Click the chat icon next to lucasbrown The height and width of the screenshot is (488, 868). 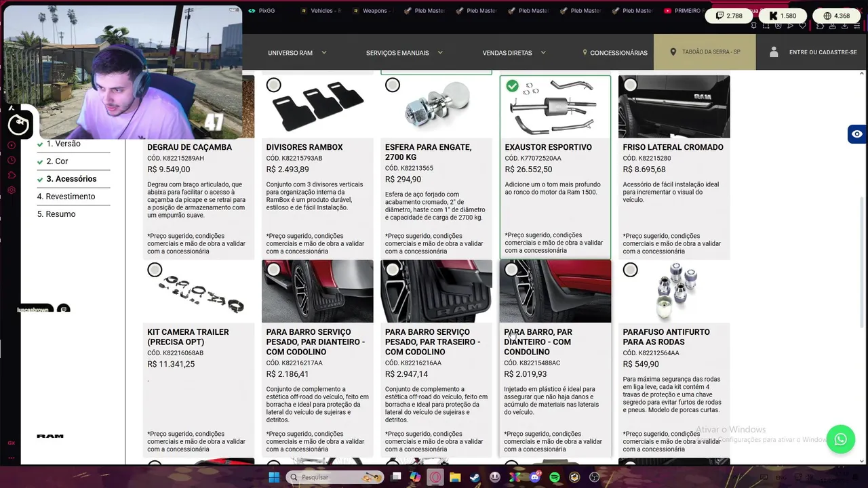[63, 309]
